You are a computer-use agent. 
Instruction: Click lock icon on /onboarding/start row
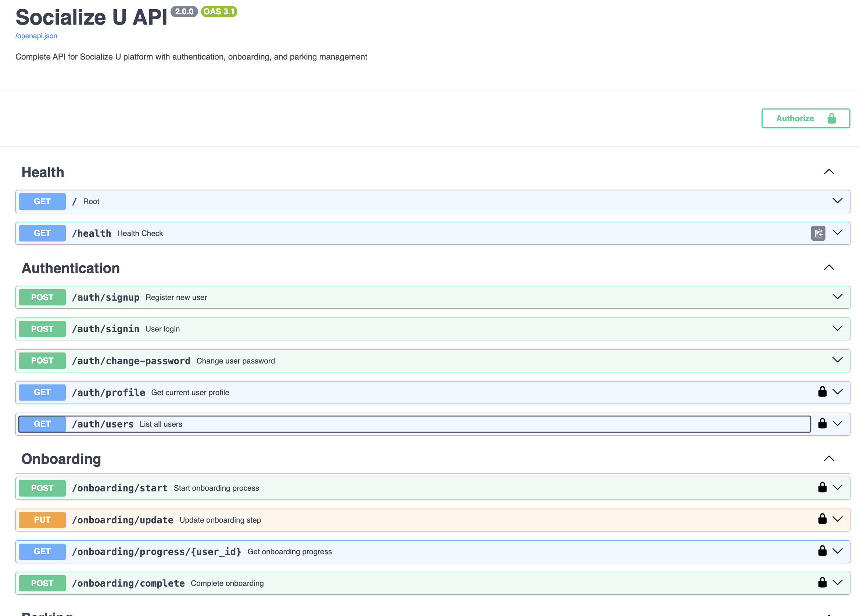[x=822, y=487]
